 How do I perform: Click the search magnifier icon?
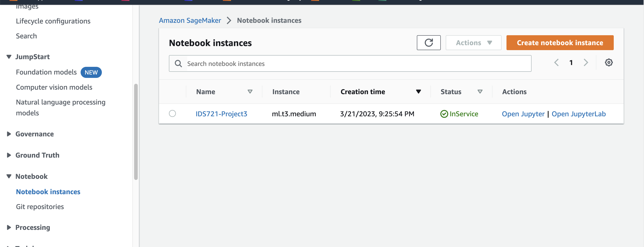[x=178, y=64]
